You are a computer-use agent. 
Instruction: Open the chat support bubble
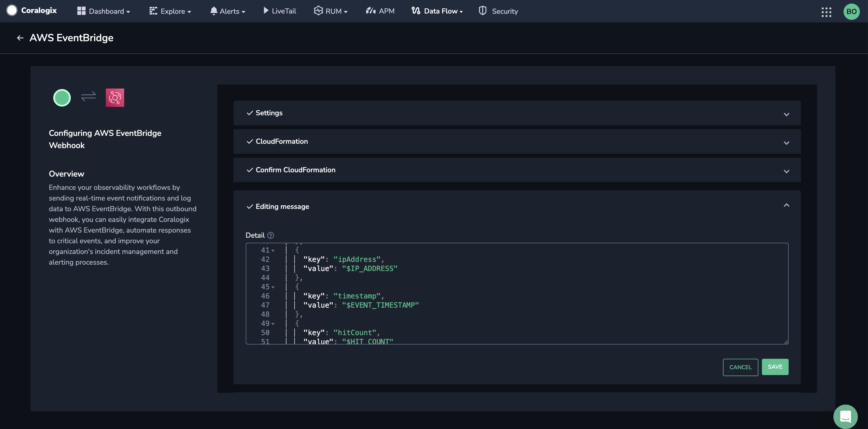(845, 417)
